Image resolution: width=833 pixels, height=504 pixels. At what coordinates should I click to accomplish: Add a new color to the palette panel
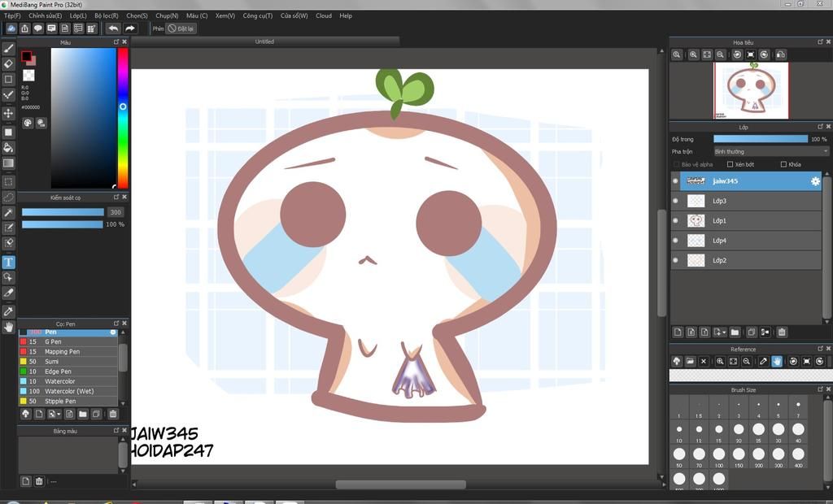pos(25,481)
